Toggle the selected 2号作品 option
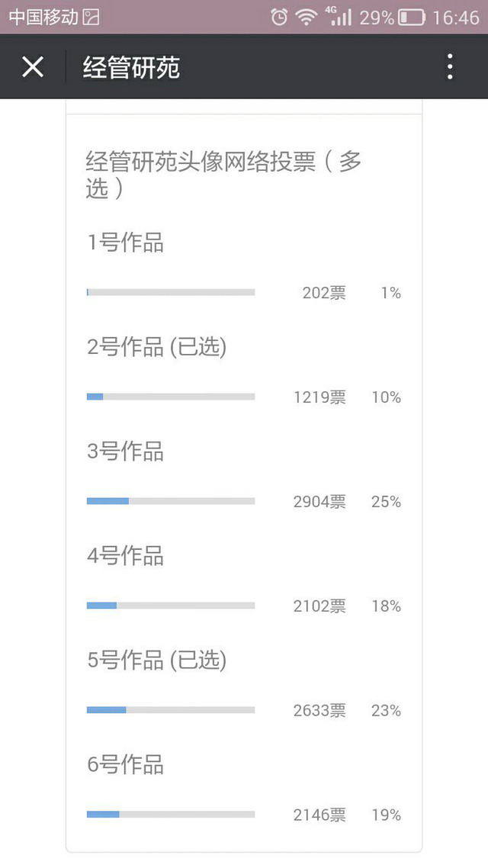The width and height of the screenshot is (488, 868). [157, 348]
